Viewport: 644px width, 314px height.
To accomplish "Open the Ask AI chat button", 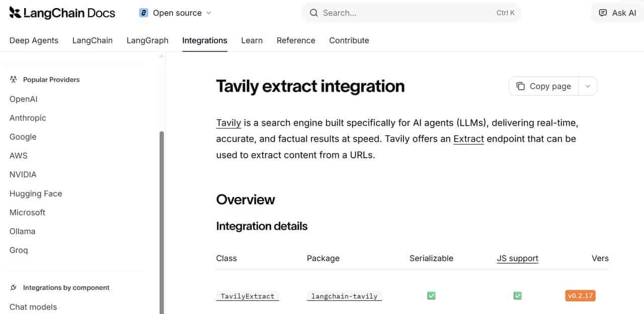I will coord(617,13).
